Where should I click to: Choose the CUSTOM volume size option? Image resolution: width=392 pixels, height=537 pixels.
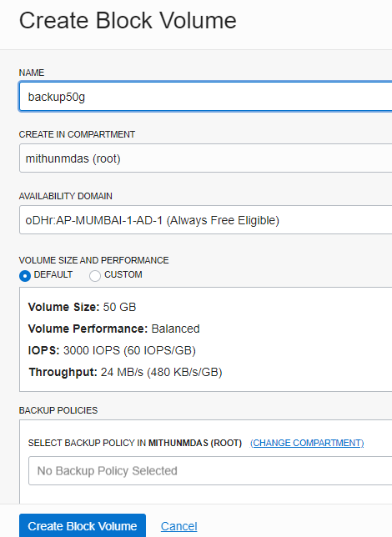tap(95, 276)
